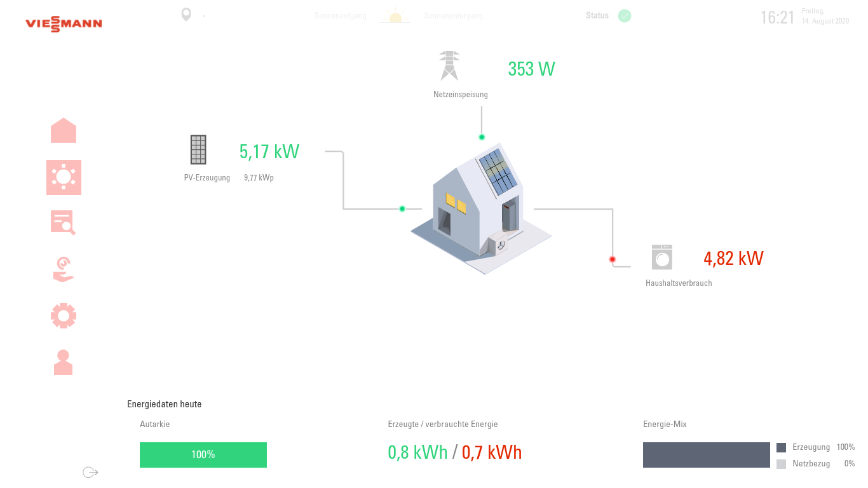
Task: Click the Netzbezug legend entry
Action: 811,463
